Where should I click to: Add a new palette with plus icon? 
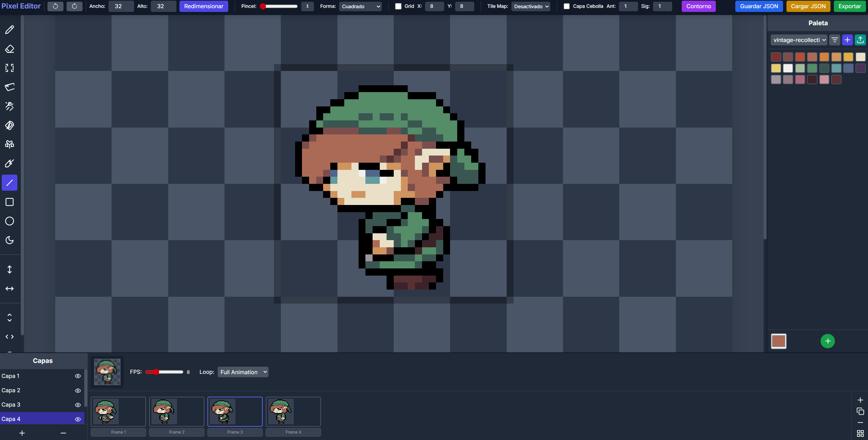(x=848, y=40)
